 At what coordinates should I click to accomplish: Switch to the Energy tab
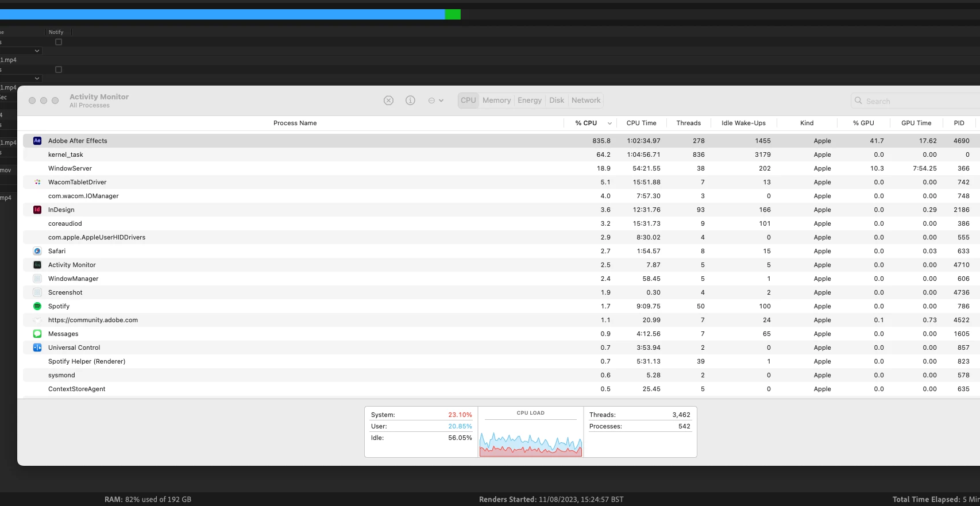530,101
